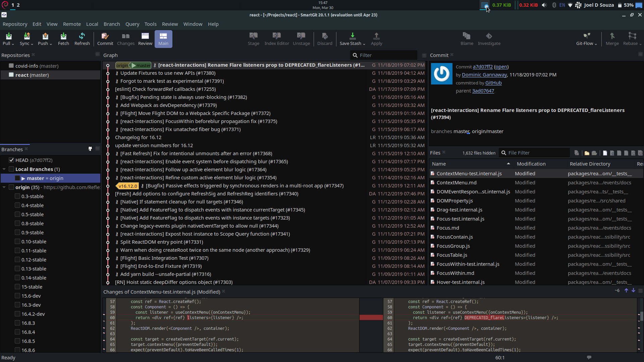Click into the Graph Filter search field

pos(386,55)
